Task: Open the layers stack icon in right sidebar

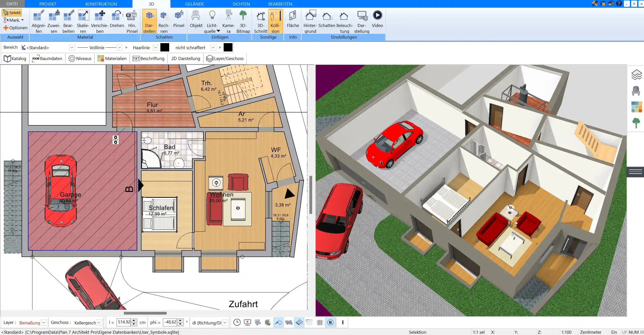Action: click(x=636, y=75)
